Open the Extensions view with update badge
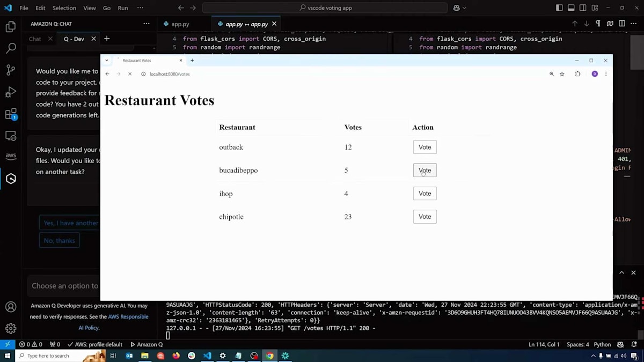 click(11, 114)
